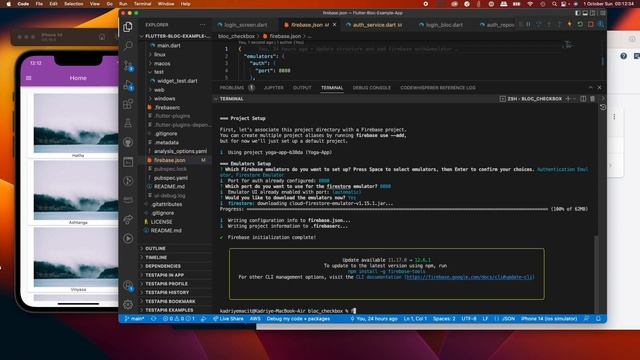Open the Search view in the activity bar

tap(128, 45)
